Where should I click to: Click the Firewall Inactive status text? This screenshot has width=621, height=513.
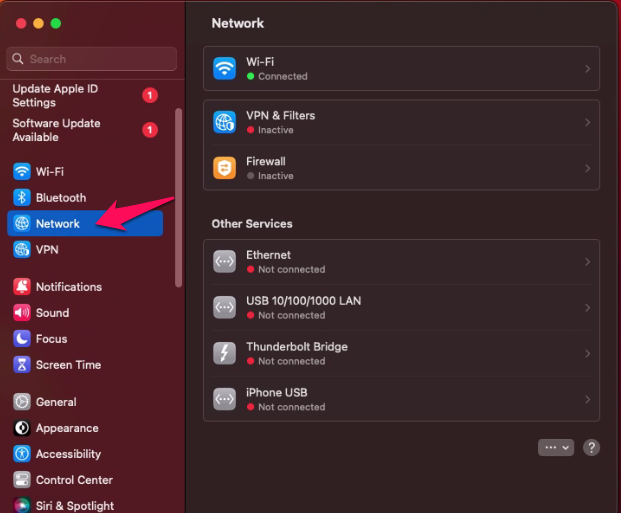point(276,176)
